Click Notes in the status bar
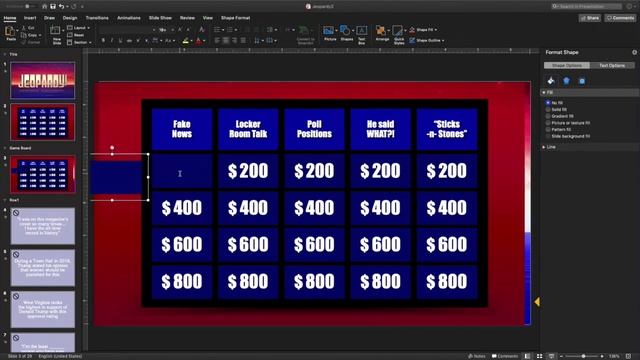640x360 pixels. (x=476, y=356)
